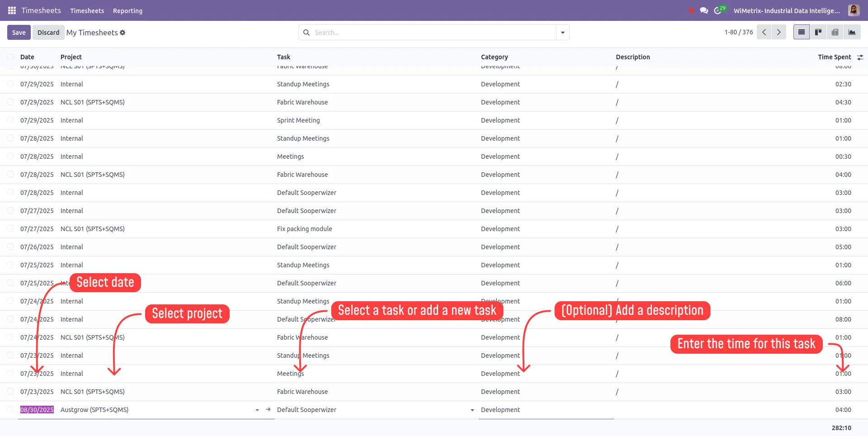Tick the 07/23/2025 Fabric Warehouse row checkbox
Image resolution: width=868 pixels, height=436 pixels.
pyautogui.click(x=10, y=392)
